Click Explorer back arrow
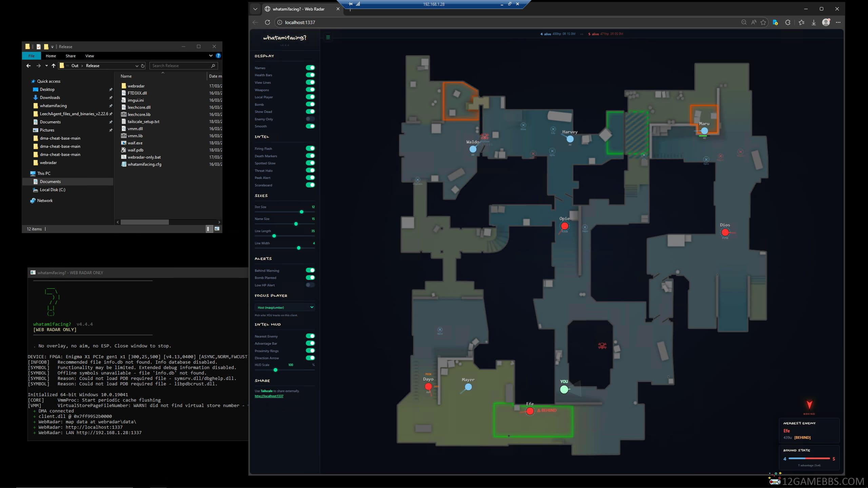Screen dimensions: 868x488 [x=28, y=66]
